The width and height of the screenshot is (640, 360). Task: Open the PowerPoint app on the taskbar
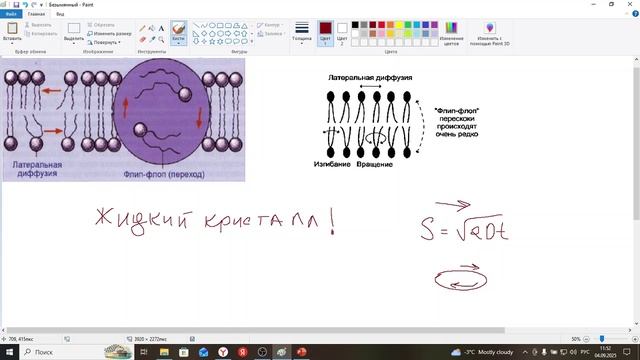click(301, 352)
